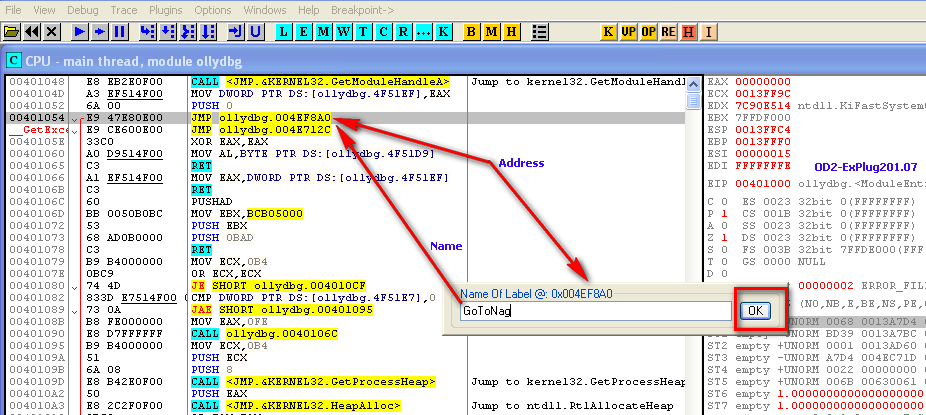Open the Breakpoint-> menu
Viewport: 926px width, 415px height.
363,10
